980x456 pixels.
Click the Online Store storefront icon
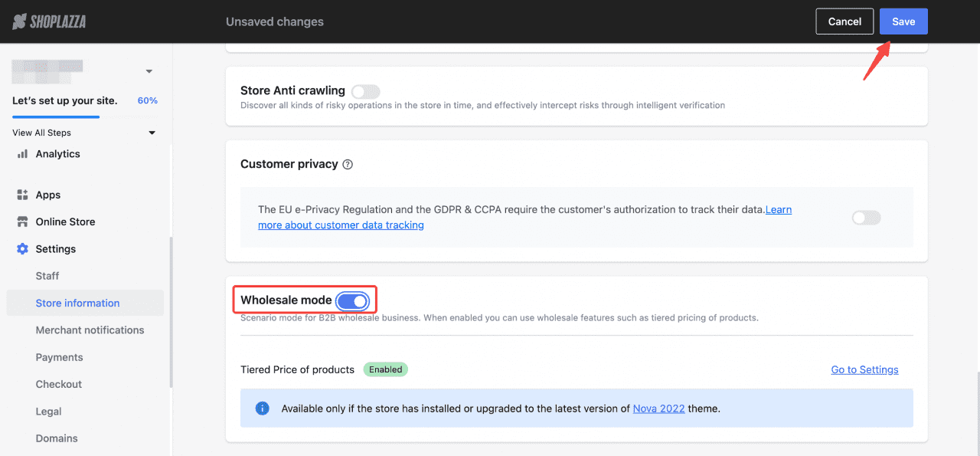[x=22, y=221]
